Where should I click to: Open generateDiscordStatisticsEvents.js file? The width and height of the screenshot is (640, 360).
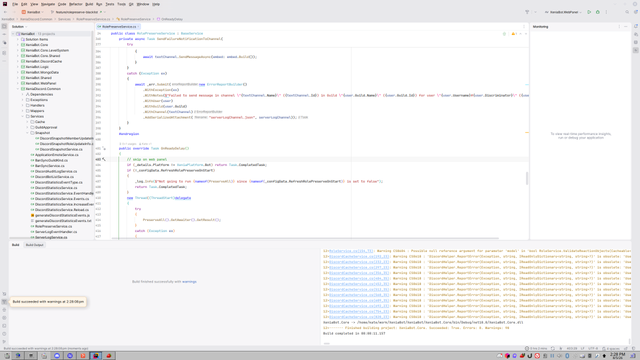[x=62, y=215]
